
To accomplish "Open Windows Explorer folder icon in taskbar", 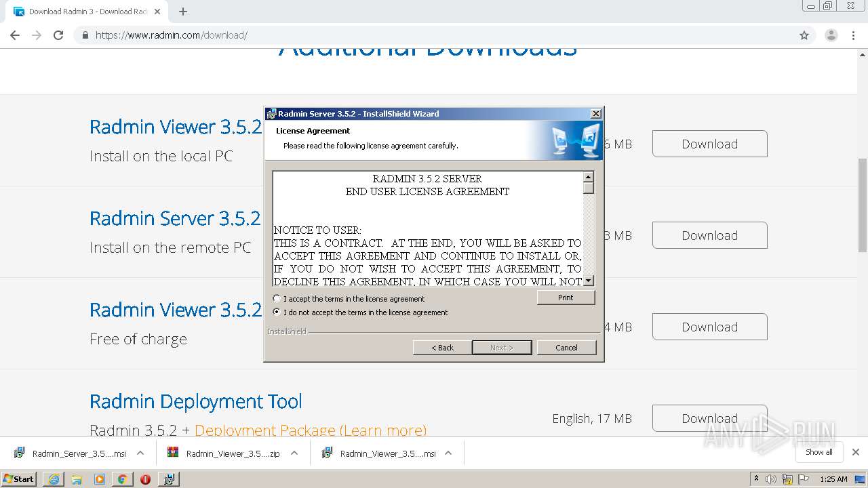I will [77, 479].
